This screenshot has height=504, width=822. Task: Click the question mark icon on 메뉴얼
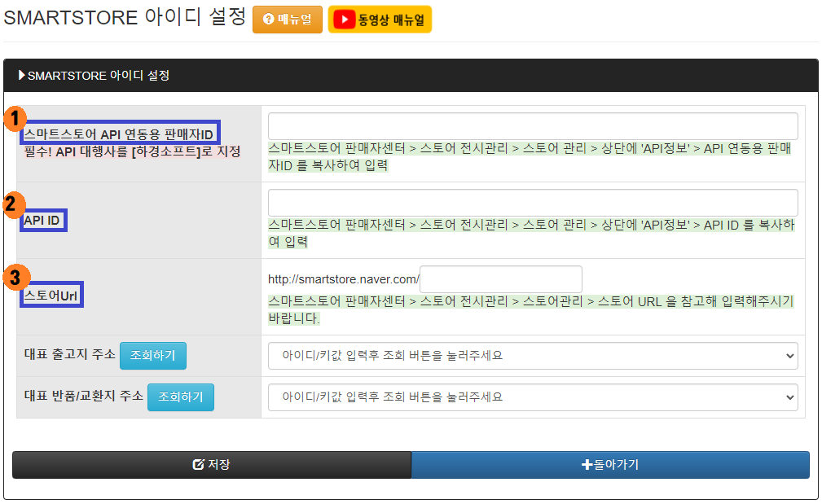click(x=268, y=20)
